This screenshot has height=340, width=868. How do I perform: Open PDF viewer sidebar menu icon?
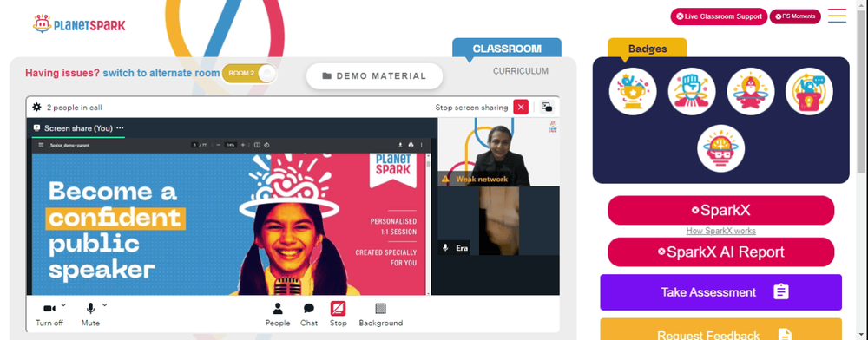(41, 146)
